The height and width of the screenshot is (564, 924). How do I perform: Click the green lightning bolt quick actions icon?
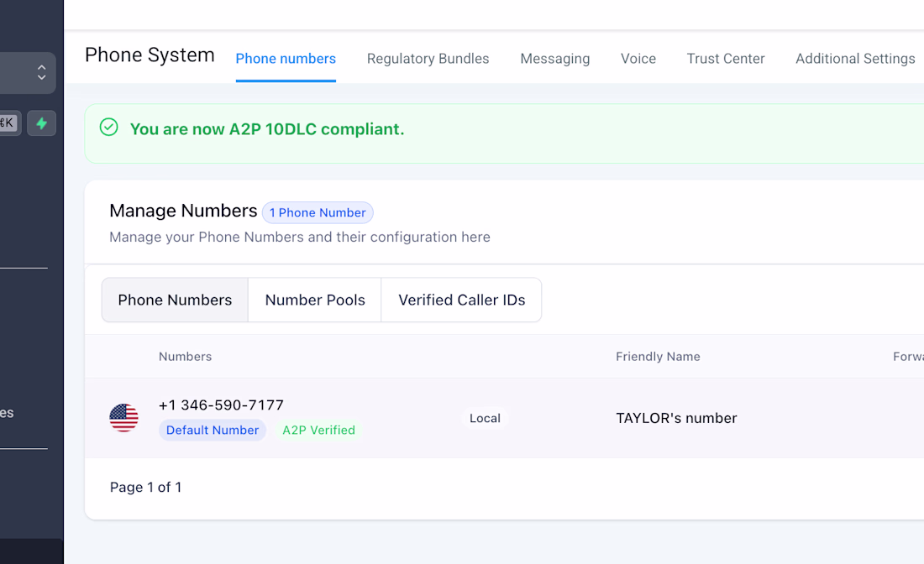(x=41, y=123)
